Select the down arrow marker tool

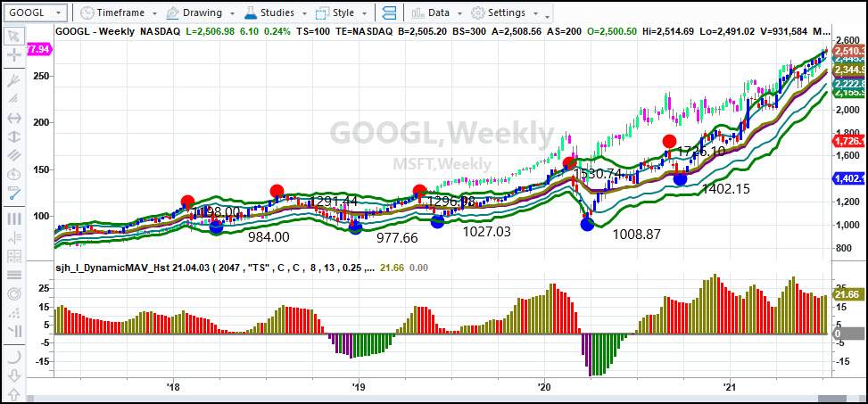point(14,376)
